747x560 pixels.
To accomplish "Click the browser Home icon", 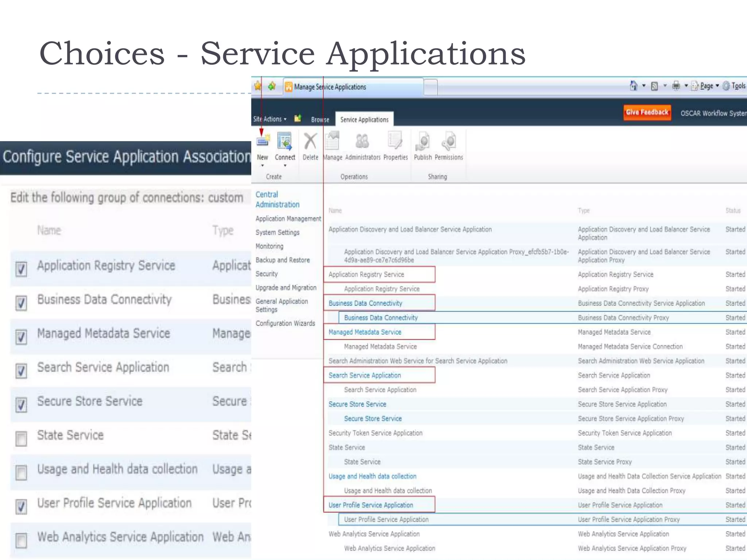I will coord(634,86).
